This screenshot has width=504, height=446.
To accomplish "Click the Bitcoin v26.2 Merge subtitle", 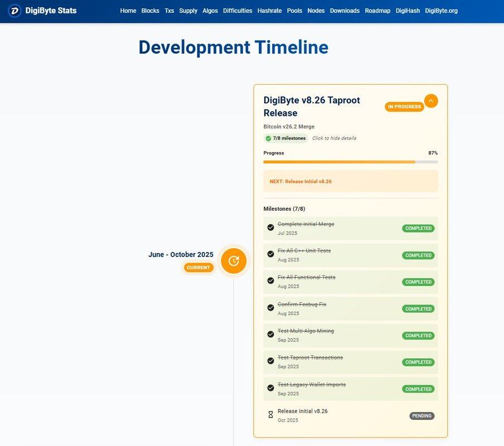I will point(289,127).
